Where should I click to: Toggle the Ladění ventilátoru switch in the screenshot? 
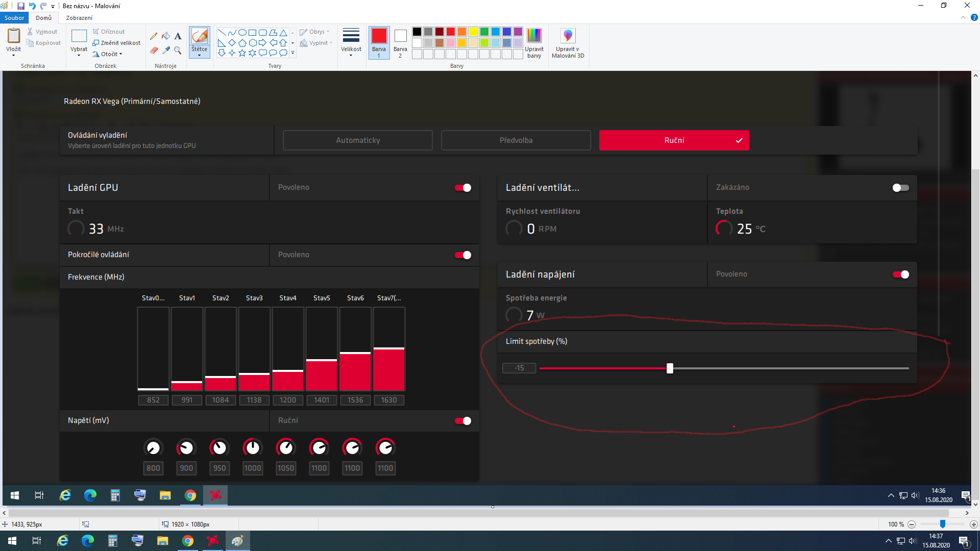click(x=900, y=188)
